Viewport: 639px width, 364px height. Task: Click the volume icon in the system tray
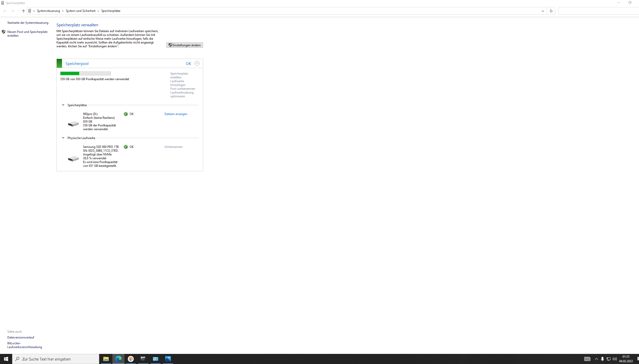[615, 359]
